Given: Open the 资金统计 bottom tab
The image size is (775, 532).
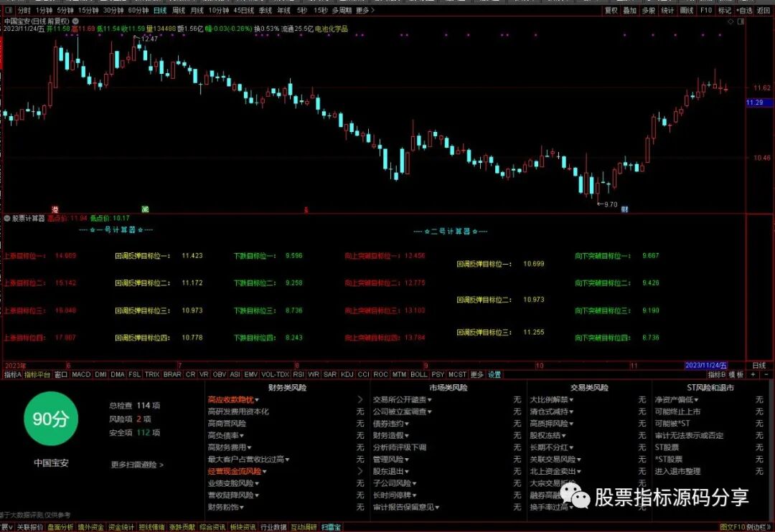Looking at the screenshot, I should click(121, 528).
